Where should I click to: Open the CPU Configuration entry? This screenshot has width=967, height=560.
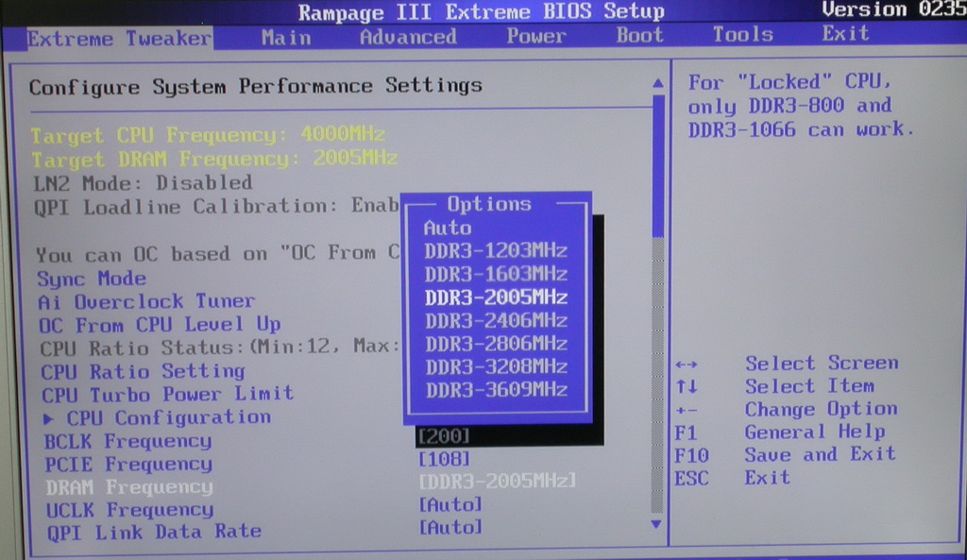pos(168,418)
